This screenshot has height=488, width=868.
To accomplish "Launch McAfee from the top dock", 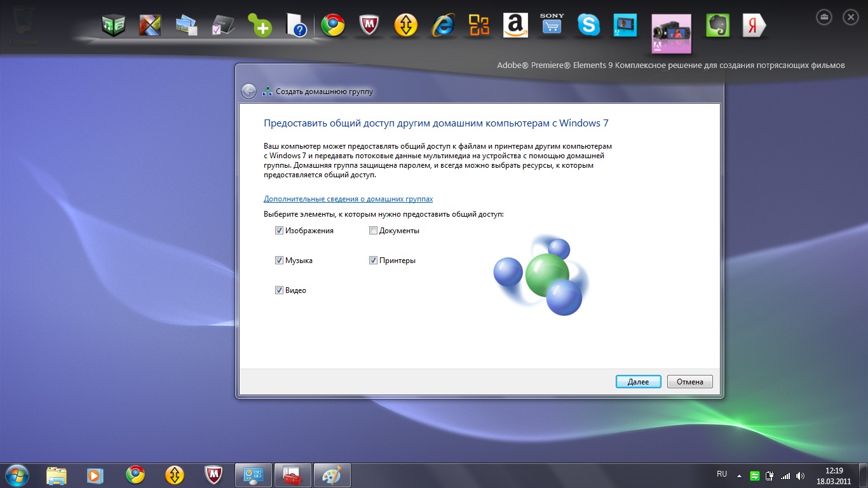I will 369,25.
